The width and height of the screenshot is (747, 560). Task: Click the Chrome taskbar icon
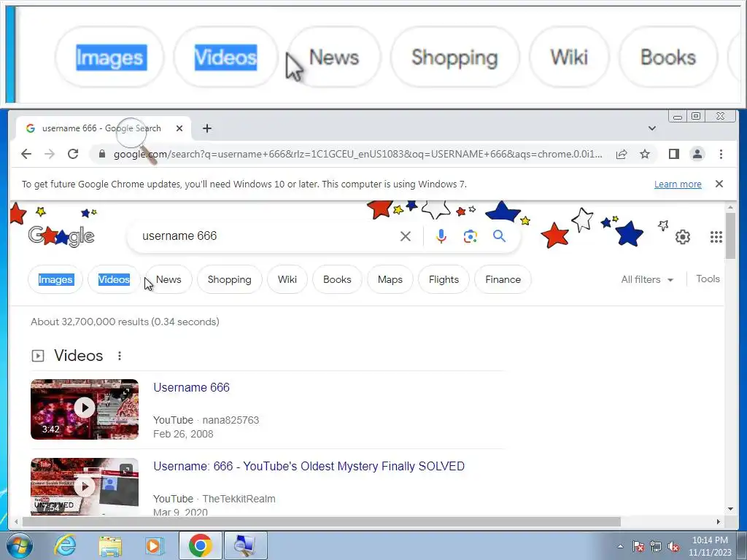click(x=200, y=545)
